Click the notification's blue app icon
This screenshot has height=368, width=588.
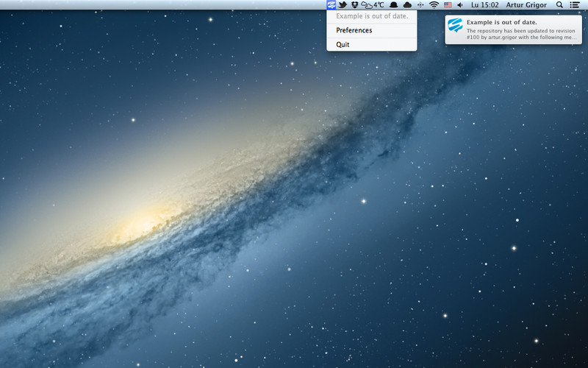pyautogui.click(x=455, y=25)
